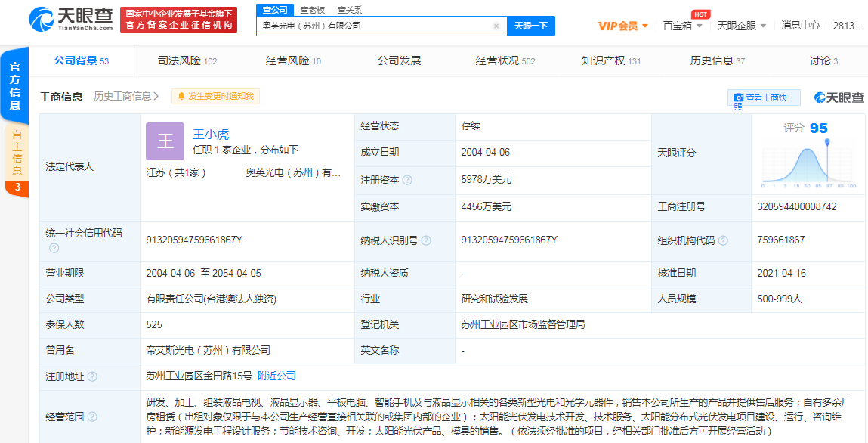This screenshot has width=868, height=443.
Task: Click the 天眼查 watermark logo at right
Action: [x=839, y=98]
